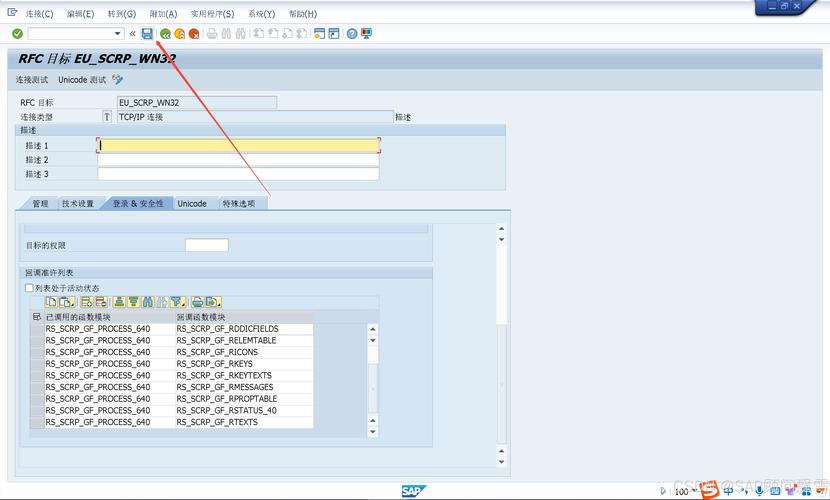This screenshot has width=830, height=500.
Task: Click the blue Help question mark icon
Action: point(352,34)
